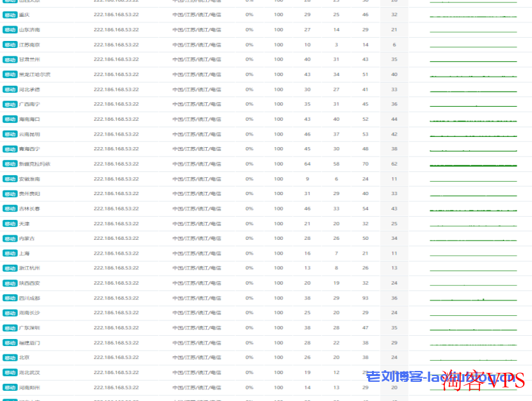Click the 移动 badge beside 四川成都
The image size is (532, 401).
coord(10,298)
